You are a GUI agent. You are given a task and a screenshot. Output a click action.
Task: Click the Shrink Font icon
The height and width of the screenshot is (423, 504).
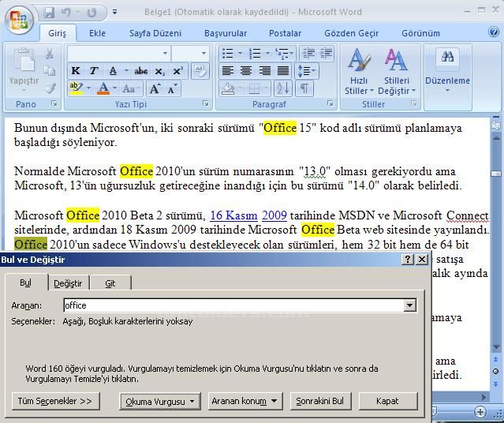click(x=172, y=88)
